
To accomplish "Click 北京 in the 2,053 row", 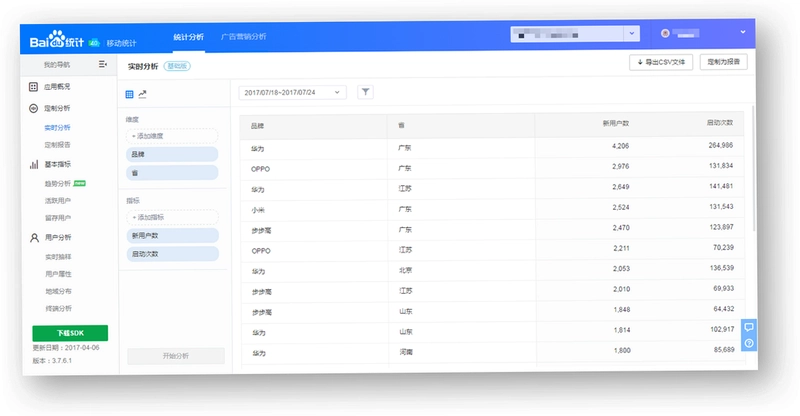I will (406, 271).
